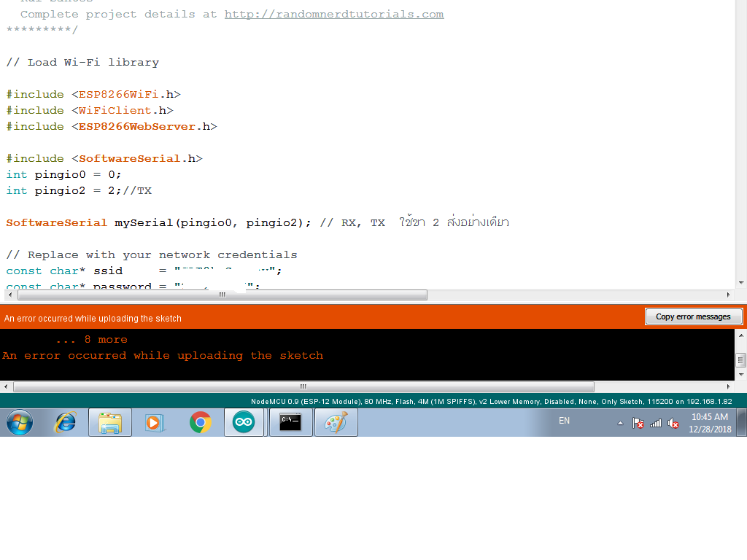This screenshot has height=560, width=747.
Task: Open Windows Explorer folder icon
Action: (109, 422)
